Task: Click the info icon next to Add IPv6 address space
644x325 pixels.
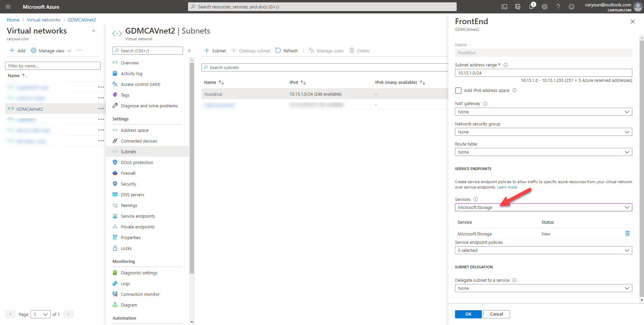Action: pyautogui.click(x=514, y=90)
